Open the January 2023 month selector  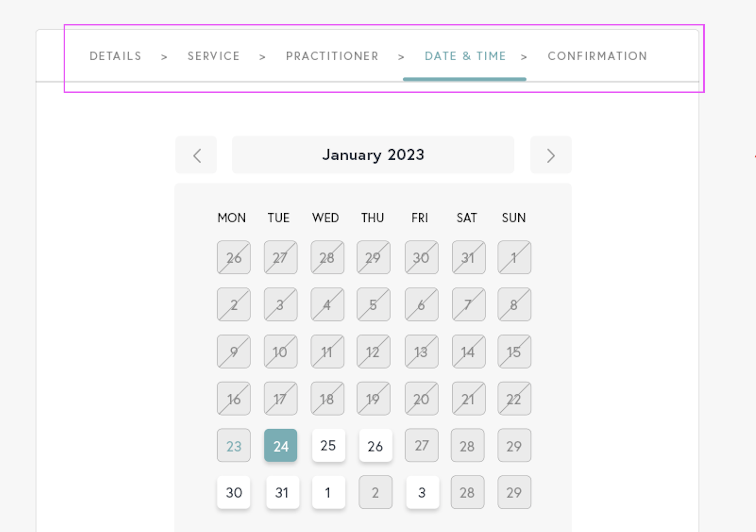tap(373, 155)
